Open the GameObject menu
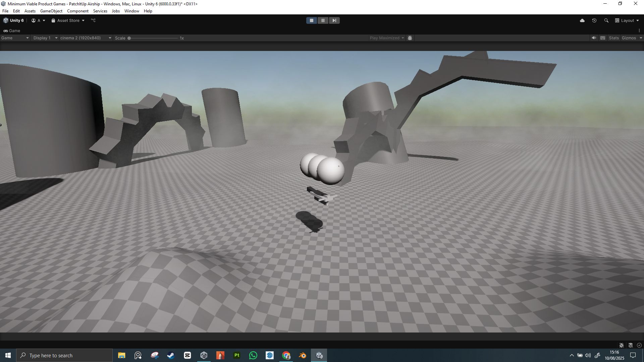The height and width of the screenshot is (362, 644). point(51,11)
